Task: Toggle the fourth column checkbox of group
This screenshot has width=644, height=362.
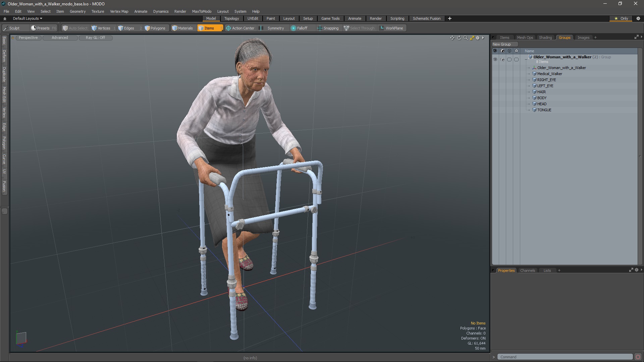Action: tap(516, 59)
